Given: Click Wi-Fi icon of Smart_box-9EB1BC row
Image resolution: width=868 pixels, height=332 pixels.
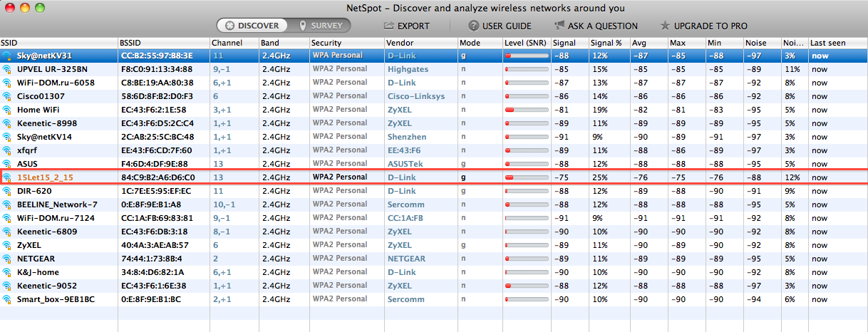Looking at the screenshot, I should (x=7, y=299).
